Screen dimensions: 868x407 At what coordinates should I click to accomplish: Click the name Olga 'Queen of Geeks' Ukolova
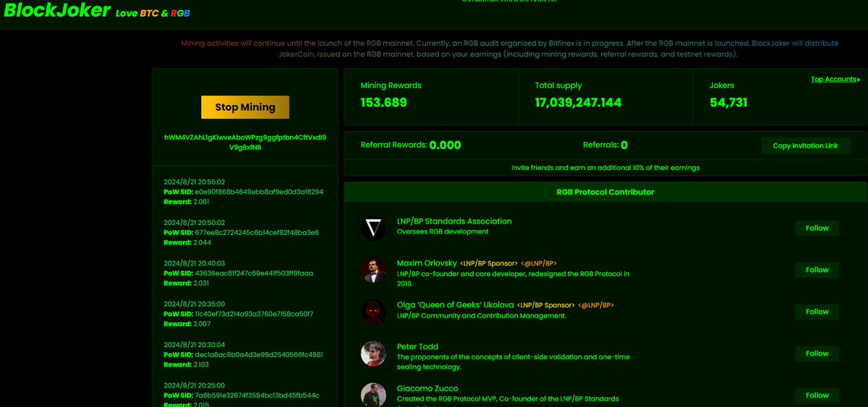point(455,305)
